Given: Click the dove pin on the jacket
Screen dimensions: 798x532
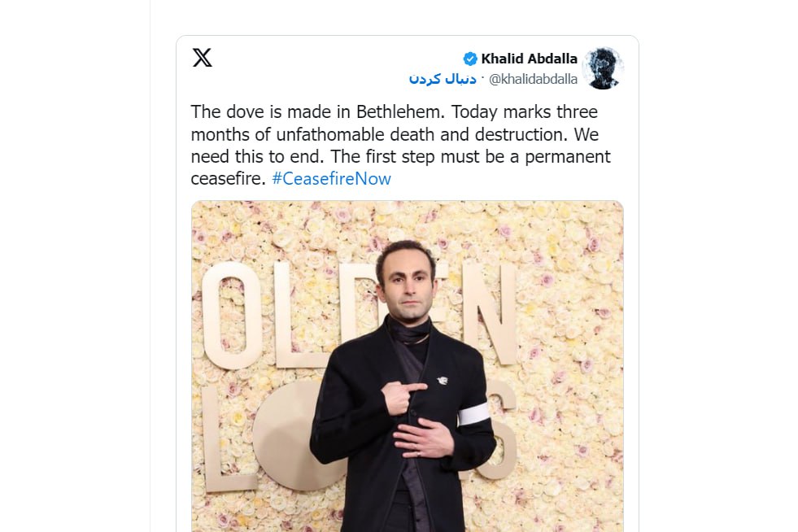Looking at the screenshot, I should 443,380.
